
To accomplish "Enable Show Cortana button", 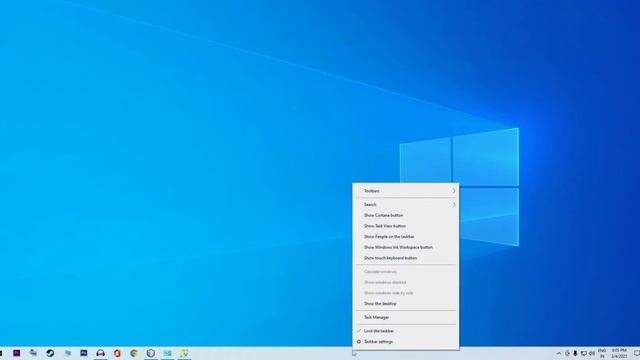I will 406,215.
